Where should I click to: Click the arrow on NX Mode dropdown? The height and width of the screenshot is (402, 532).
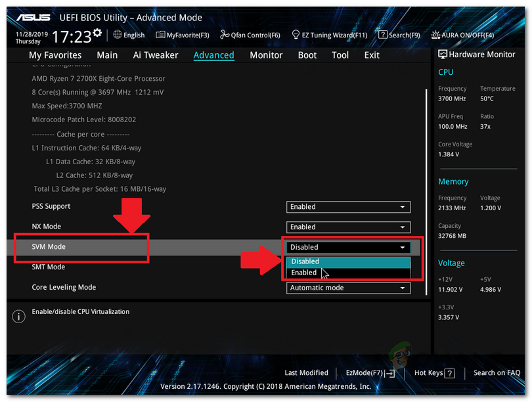pos(403,227)
